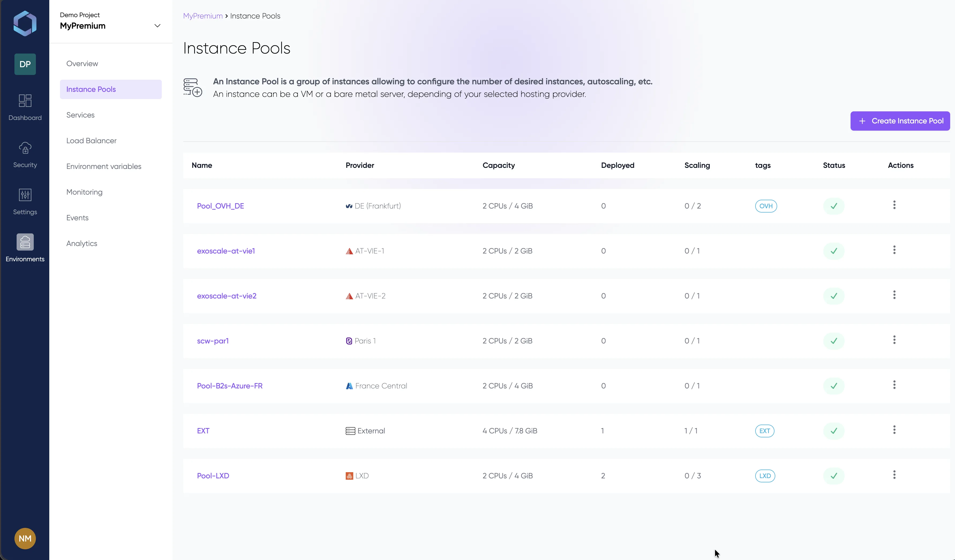Click the MyPremium breadcrumb link
955x560 pixels.
click(x=202, y=16)
